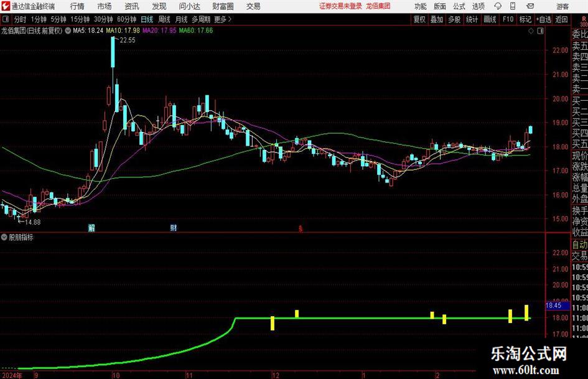Open the 市场 menu
The image size is (588, 379).
[x=105, y=6]
